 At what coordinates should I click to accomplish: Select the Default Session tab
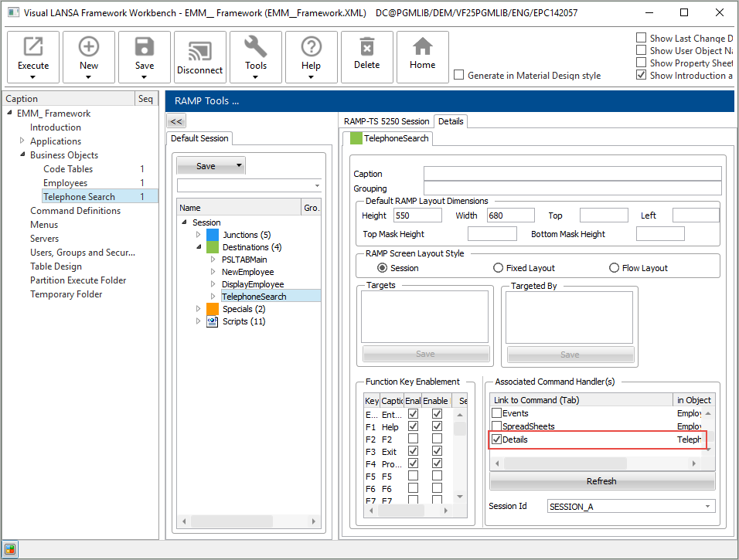(x=199, y=138)
